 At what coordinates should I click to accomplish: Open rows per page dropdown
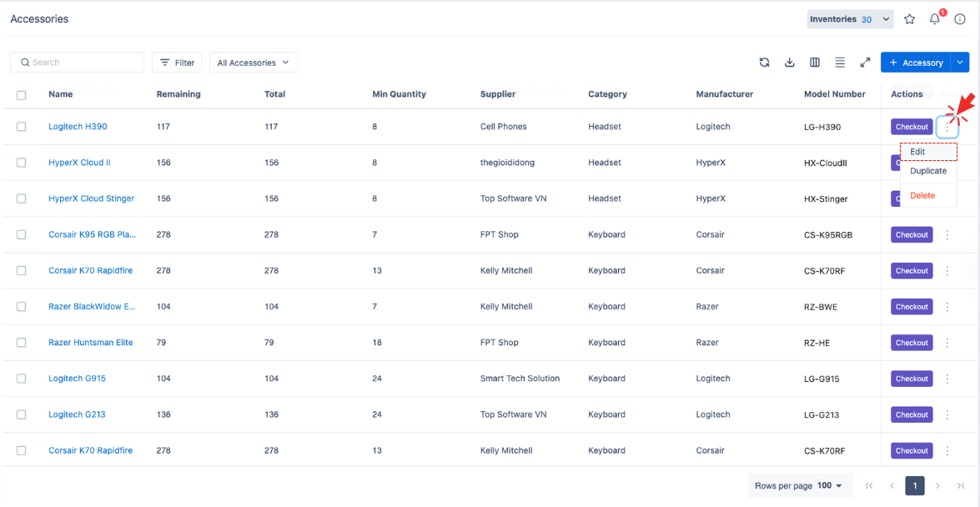click(x=799, y=485)
